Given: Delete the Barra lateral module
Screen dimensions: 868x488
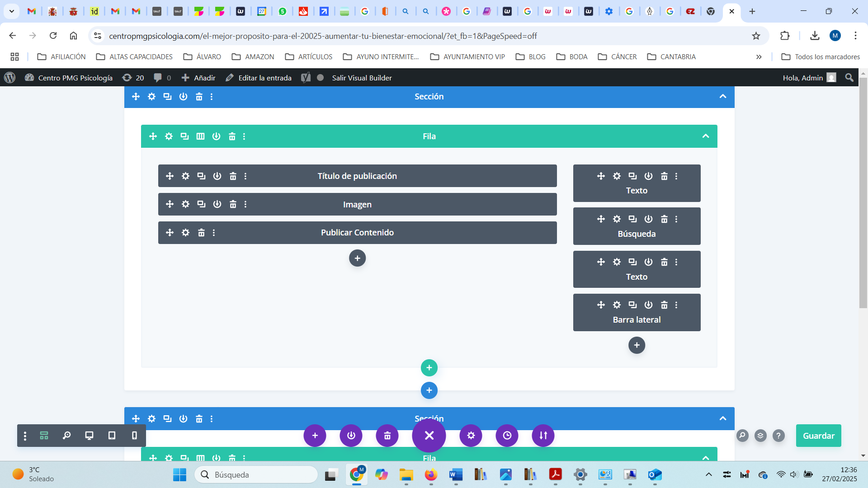Looking at the screenshot, I should pos(664,305).
